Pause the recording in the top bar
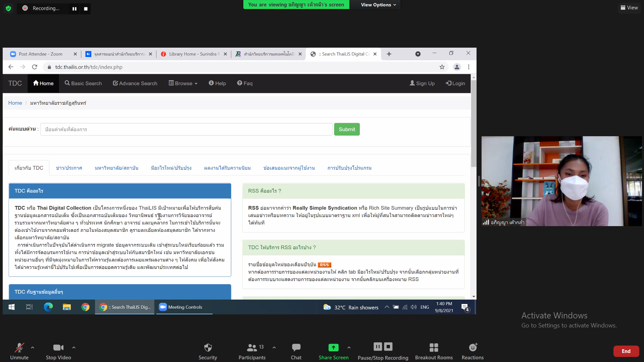This screenshot has height=362, width=644. click(75, 9)
